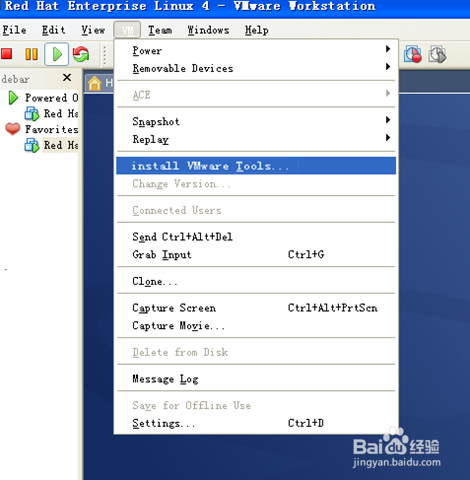Select the Powered On tree node text
Viewport: 470px width, 480px height.
pos(52,98)
